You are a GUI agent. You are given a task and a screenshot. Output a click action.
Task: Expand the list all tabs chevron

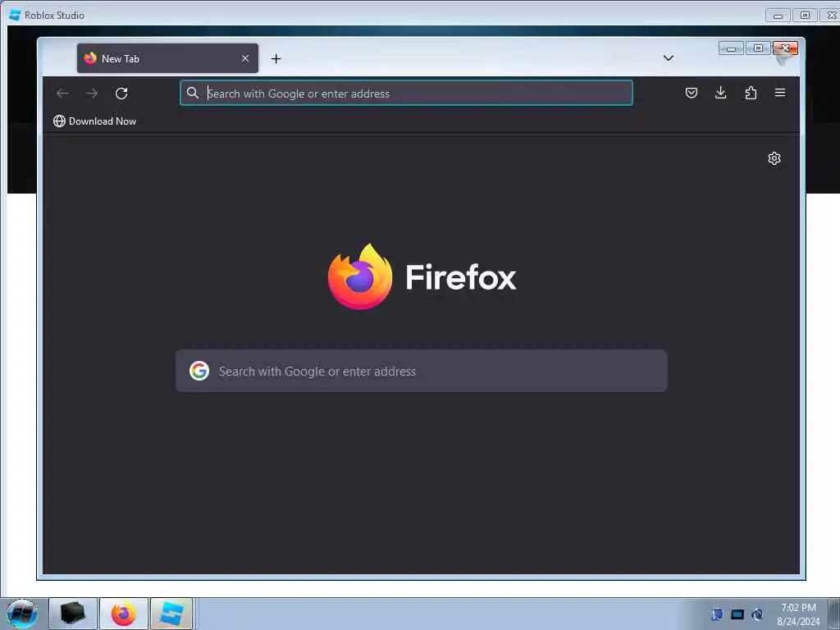point(668,58)
